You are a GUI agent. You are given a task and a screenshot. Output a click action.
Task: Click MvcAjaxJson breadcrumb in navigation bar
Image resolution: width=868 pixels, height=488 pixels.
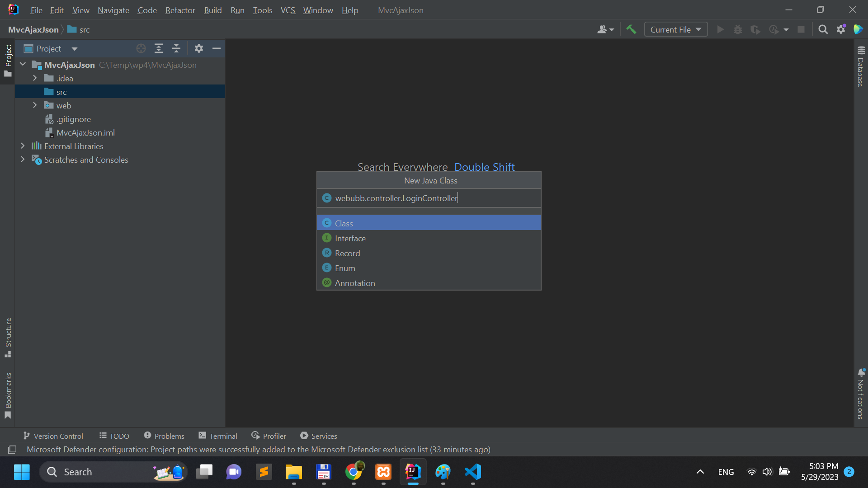[33, 29]
